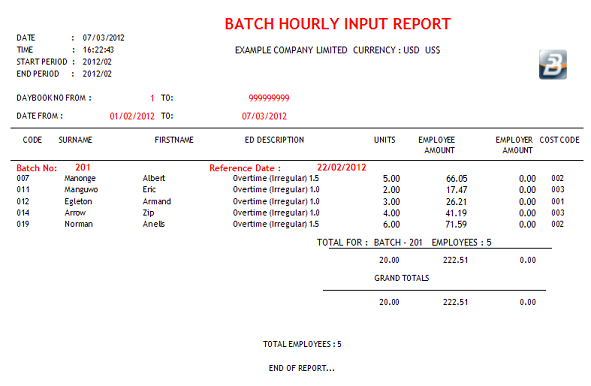Click units value 4.00 for Arrow
The image size is (591, 386).
pos(391,213)
